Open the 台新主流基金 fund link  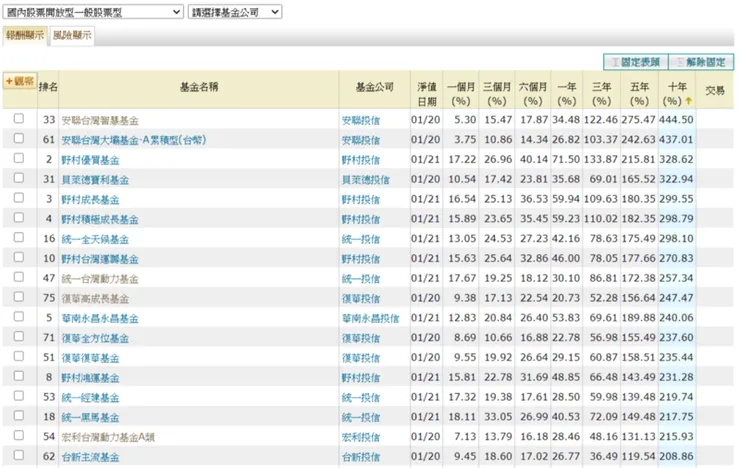pyautogui.click(x=90, y=457)
